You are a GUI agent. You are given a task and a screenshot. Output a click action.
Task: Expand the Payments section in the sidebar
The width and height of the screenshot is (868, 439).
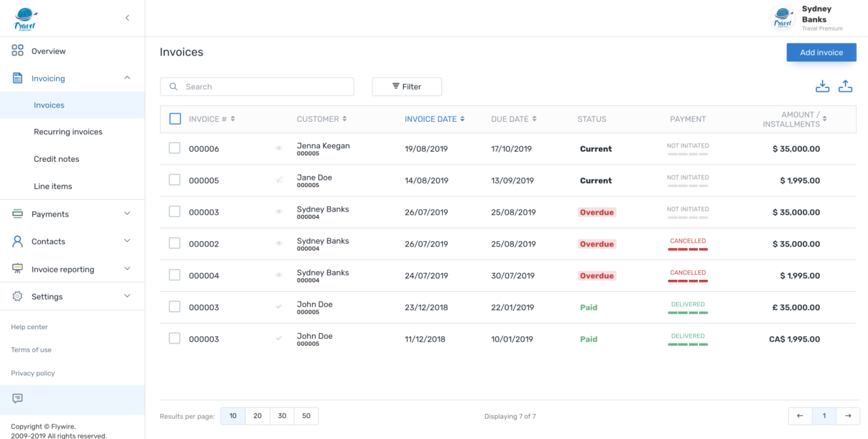127,213
